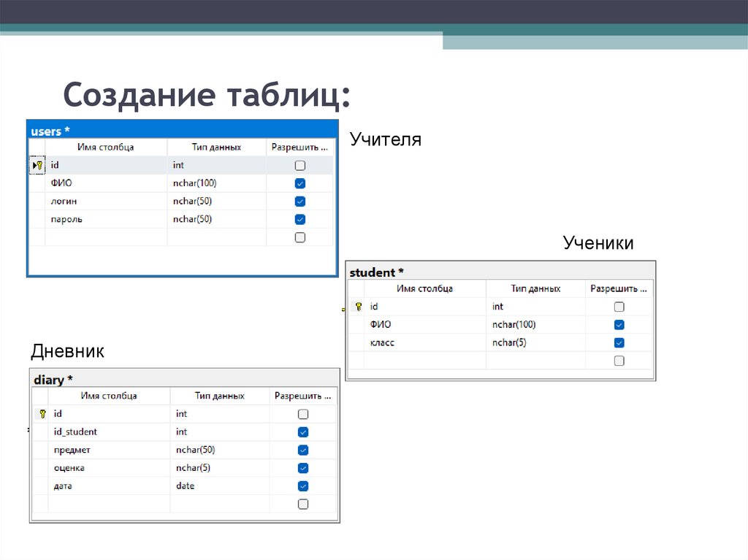Select the student table title bar
Image resolution: width=748 pixels, height=560 pixels.
500,272
